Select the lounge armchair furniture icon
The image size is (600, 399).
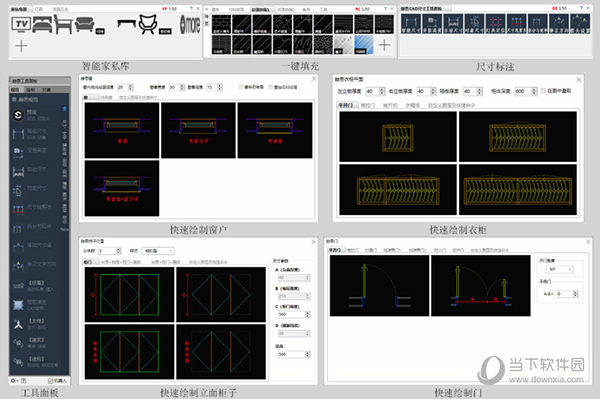(x=148, y=24)
